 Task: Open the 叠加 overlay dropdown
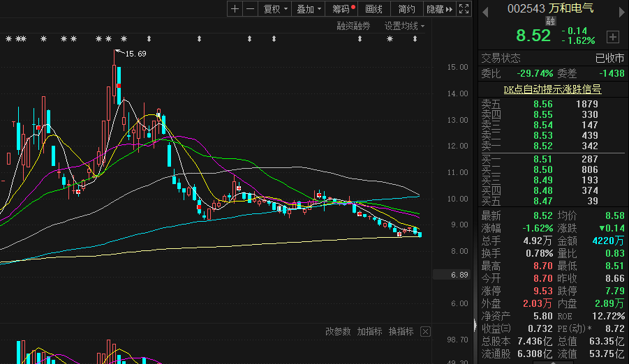pos(309,9)
